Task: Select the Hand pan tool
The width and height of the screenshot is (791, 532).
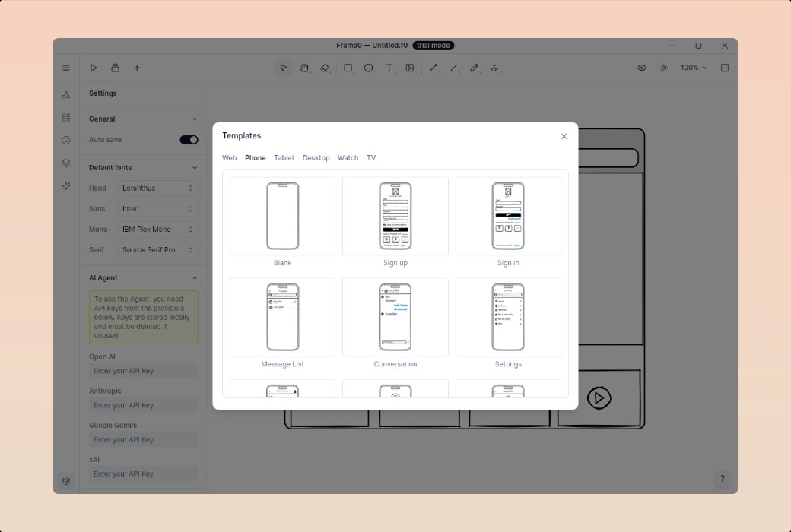Action: (x=304, y=68)
